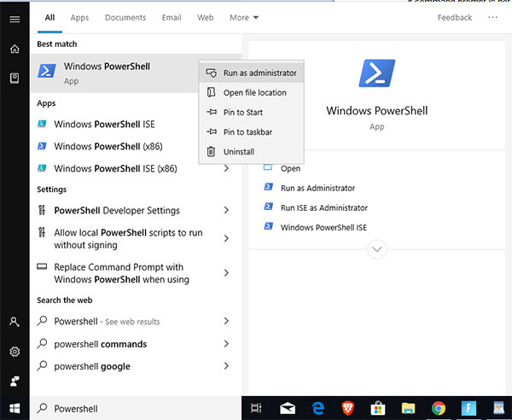The height and width of the screenshot is (420, 512).
Task: Choose Run as administrator in the context menu
Action: click(252, 73)
